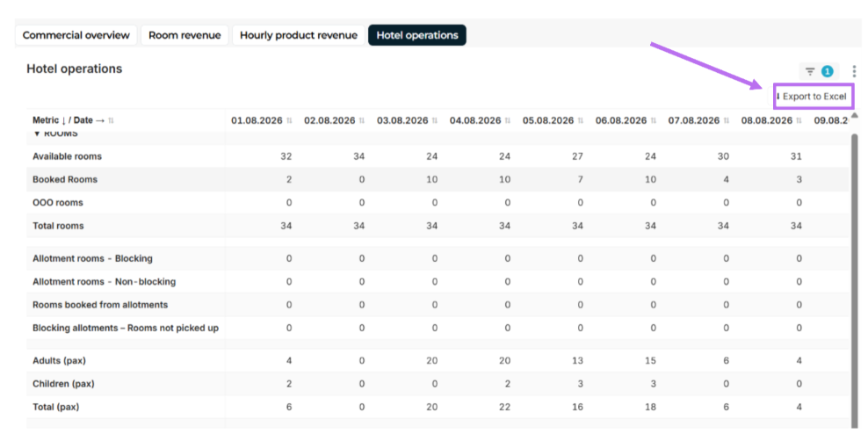Click the 05.08.2026 column header text

point(548,120)
